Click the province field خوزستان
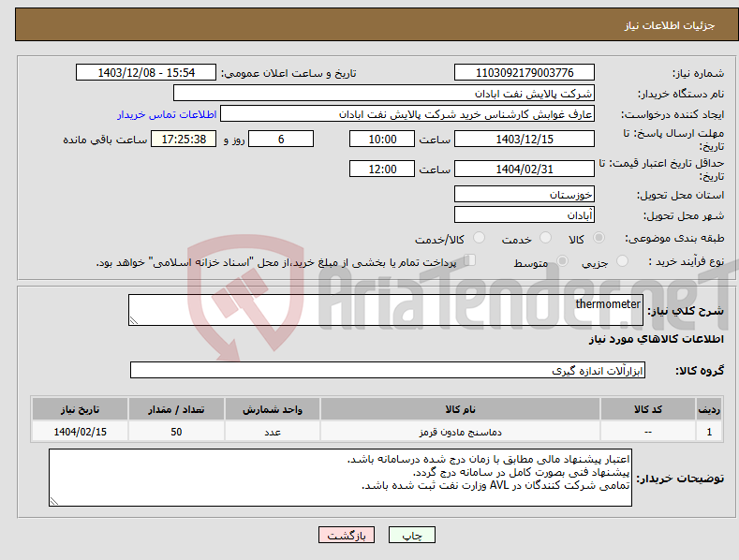Screen dimensions: 739x560 point(525,194)
